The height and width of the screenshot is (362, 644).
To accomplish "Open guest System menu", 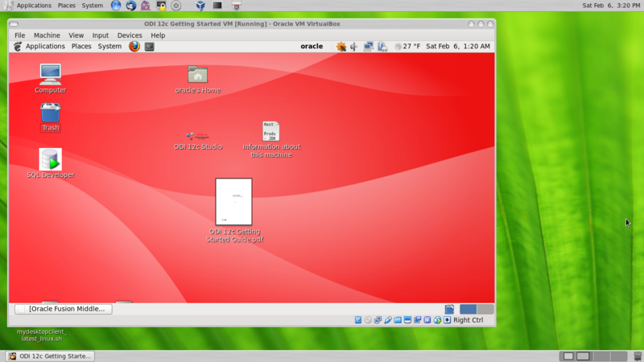I will pos(109,47).
